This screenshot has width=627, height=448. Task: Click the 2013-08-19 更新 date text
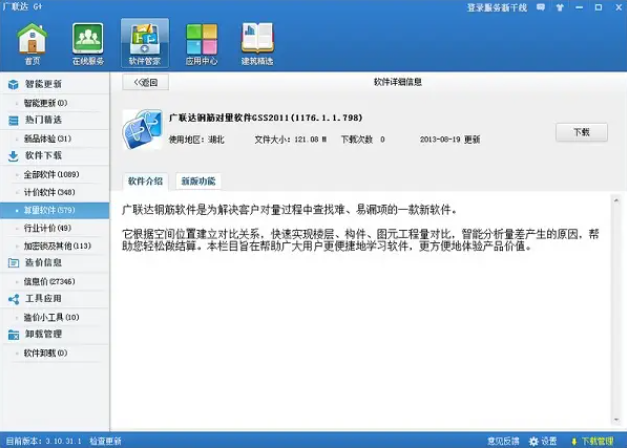pos(450,140)
